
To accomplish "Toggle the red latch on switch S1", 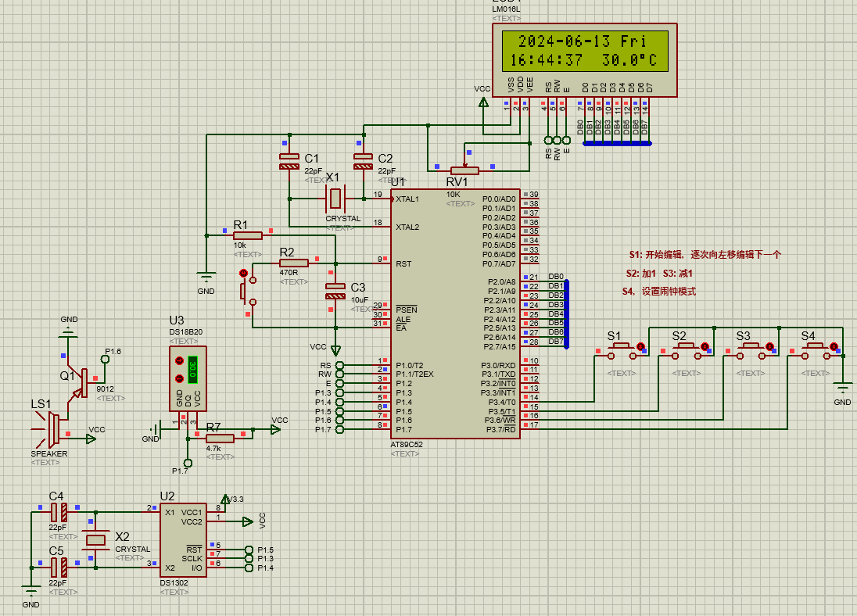I will coord(640,346).
